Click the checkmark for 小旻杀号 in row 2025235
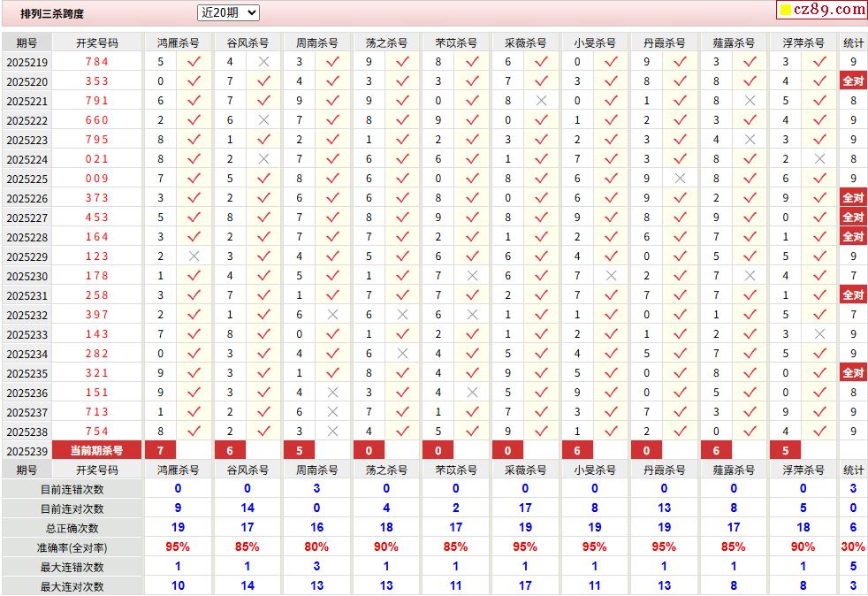The width and height of the screenshot is (868, 596). pos(611,373)
